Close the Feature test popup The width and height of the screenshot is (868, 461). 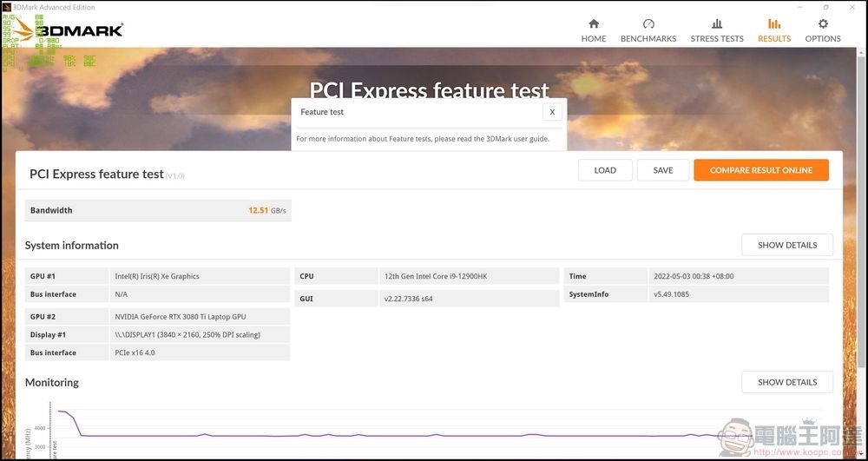pos(552,112)
